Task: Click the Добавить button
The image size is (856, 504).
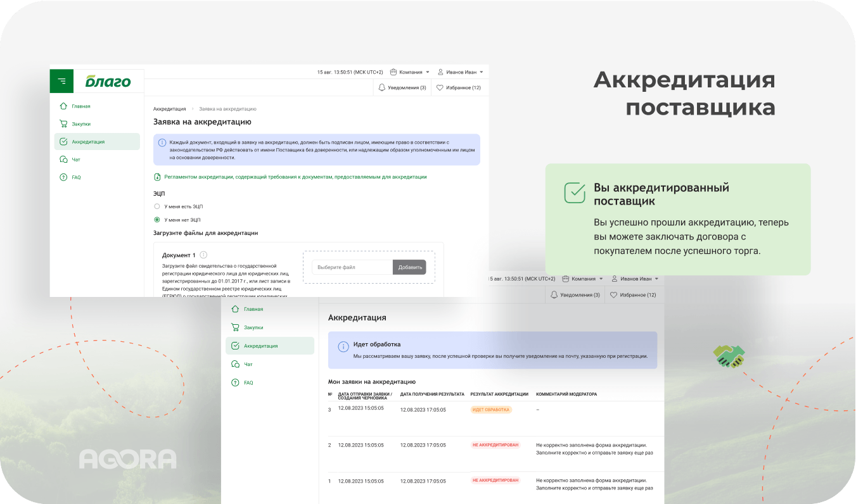Action: click(x=410, y=267)
